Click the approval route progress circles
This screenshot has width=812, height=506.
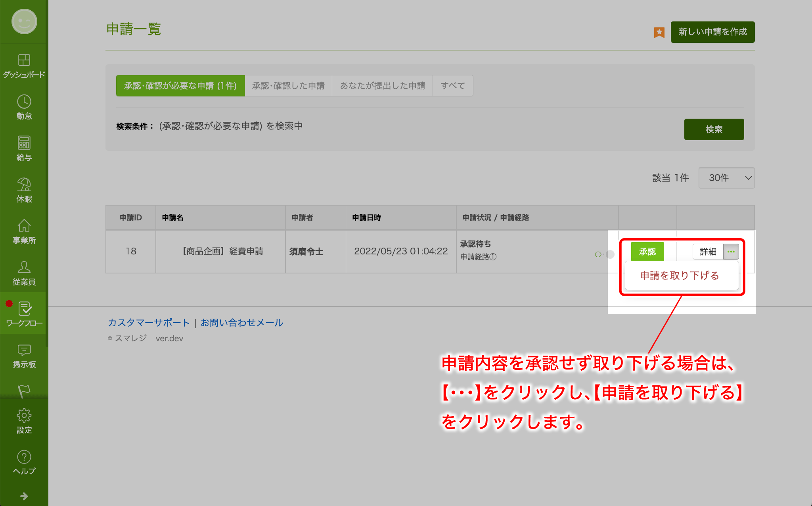(x=605, y=254)
